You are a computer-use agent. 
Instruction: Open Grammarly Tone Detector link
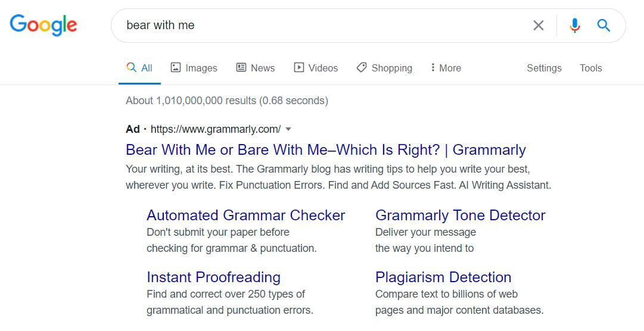pyautogui.click(x=460, y=215)
